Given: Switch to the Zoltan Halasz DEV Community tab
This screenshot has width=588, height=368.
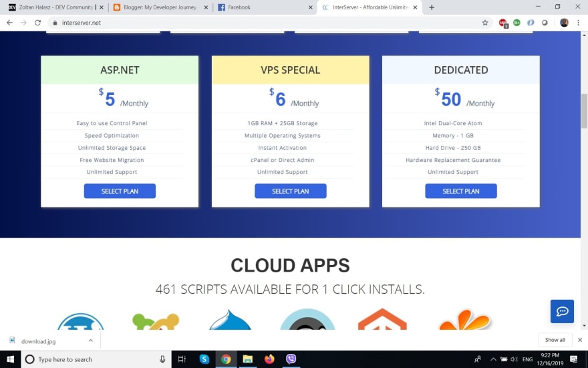Looking at the screenshot, I should click(55, 7).
